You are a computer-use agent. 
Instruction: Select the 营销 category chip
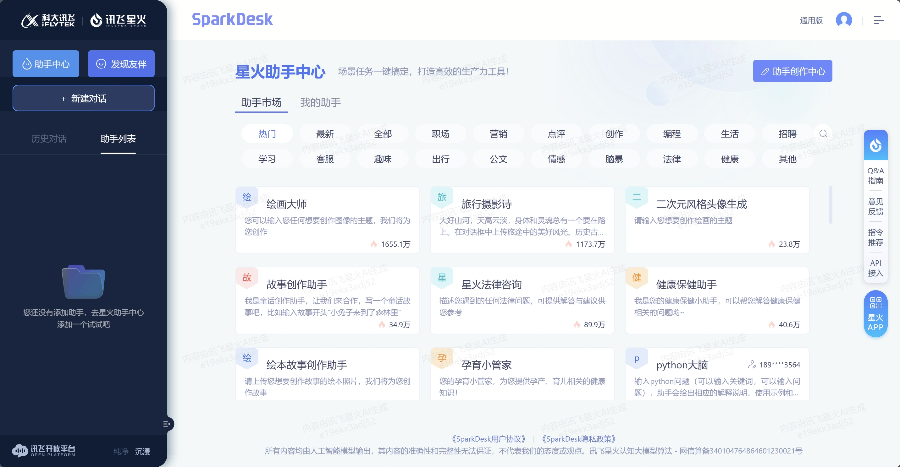coord(498,134)
